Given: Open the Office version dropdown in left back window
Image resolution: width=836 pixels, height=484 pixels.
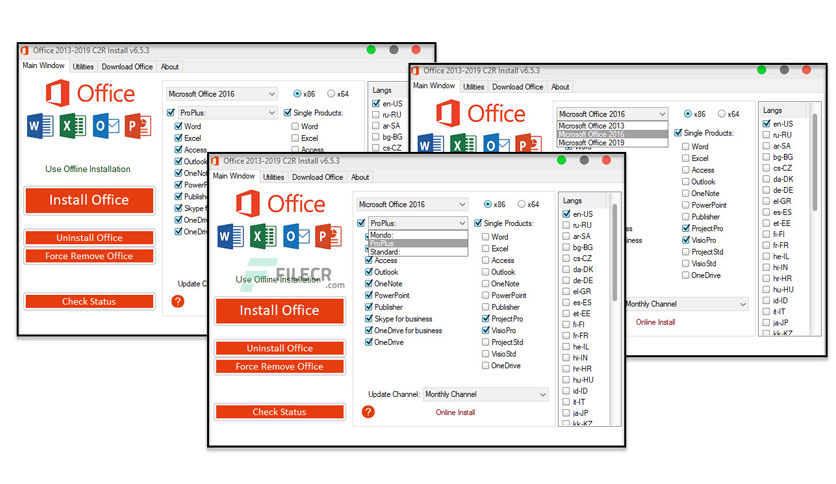Looking at the screenshot, I should point(222,94).
